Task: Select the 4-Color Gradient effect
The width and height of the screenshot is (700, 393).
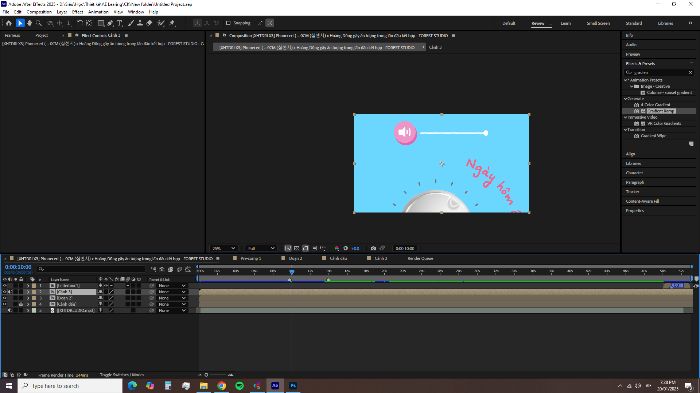Action: point(655,105)
